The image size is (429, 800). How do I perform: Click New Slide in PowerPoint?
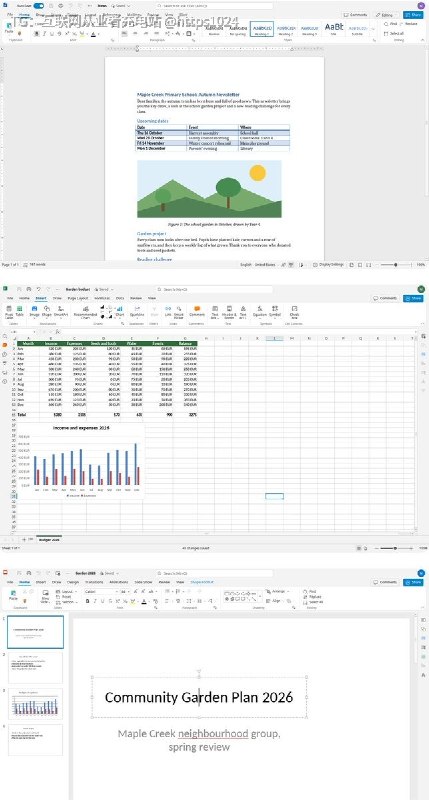pyautogui.click(x=45, y=596)
